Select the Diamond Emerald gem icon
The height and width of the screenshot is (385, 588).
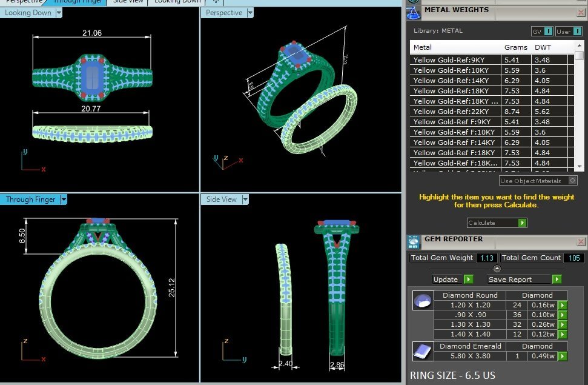point(422,350)
